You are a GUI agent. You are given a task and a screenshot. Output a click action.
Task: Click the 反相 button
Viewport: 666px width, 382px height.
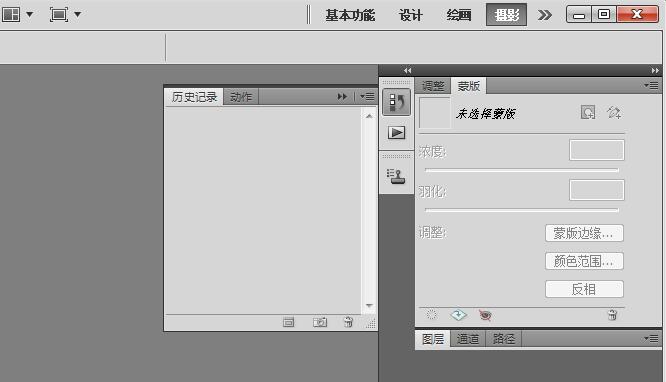pyautogui.click(x=584, y=289)
